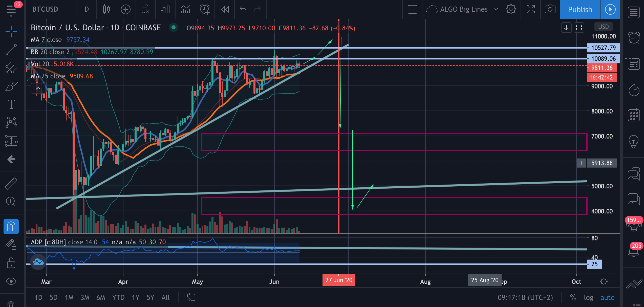Select the 3M time range

point(85,297)
